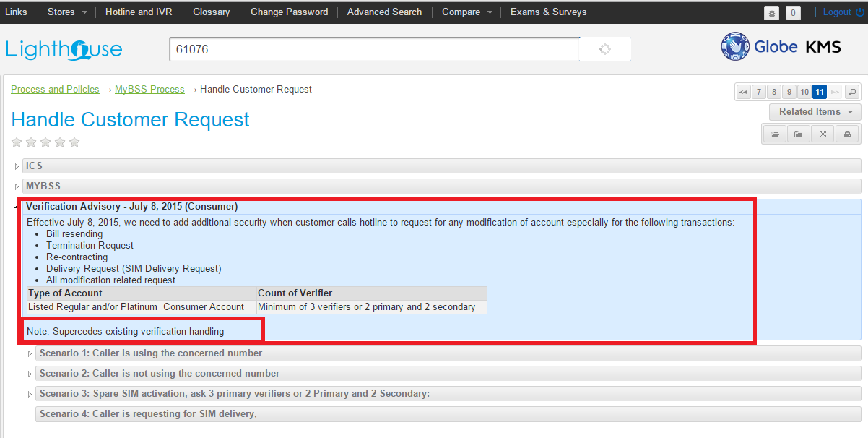The width and height of the screenshot is (868, 438).
Task: Expand the ICS section
Action: (35, 166)
